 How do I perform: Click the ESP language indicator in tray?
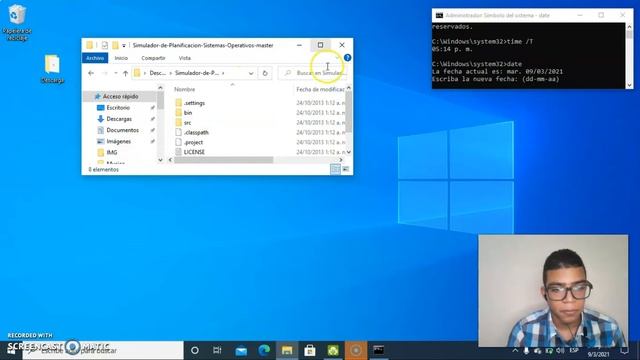pos(574,350)
